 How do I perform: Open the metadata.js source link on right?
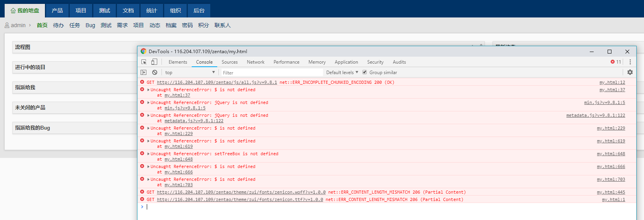[595, 115]
